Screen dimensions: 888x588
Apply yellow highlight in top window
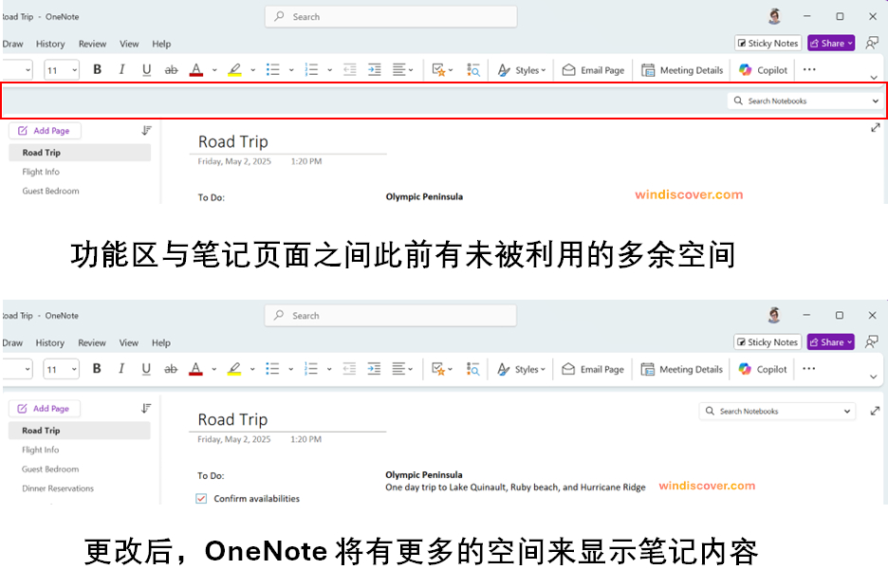click(234, 69)
